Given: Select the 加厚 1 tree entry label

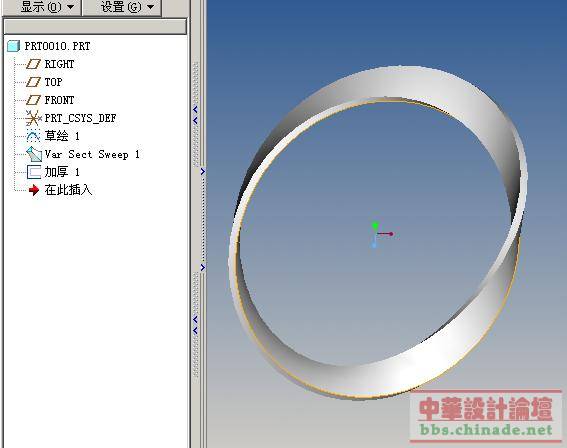Looking at the screenshot, I should click(x=62, y=172).
